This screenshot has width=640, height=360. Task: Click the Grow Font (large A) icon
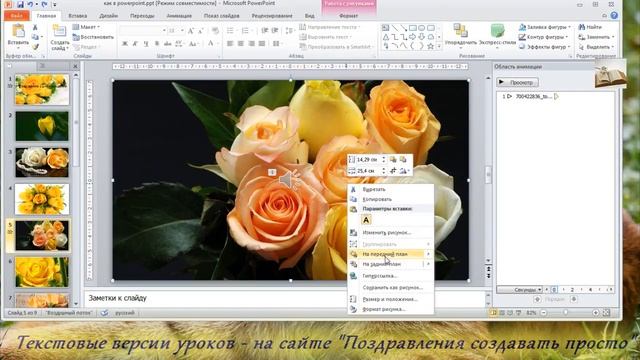(x=191, y=31)
